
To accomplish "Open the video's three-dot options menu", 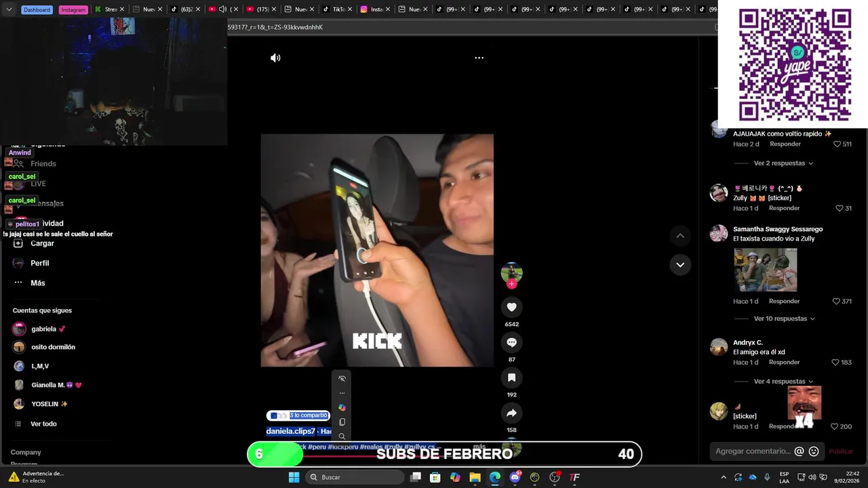I will pos(479,58).
